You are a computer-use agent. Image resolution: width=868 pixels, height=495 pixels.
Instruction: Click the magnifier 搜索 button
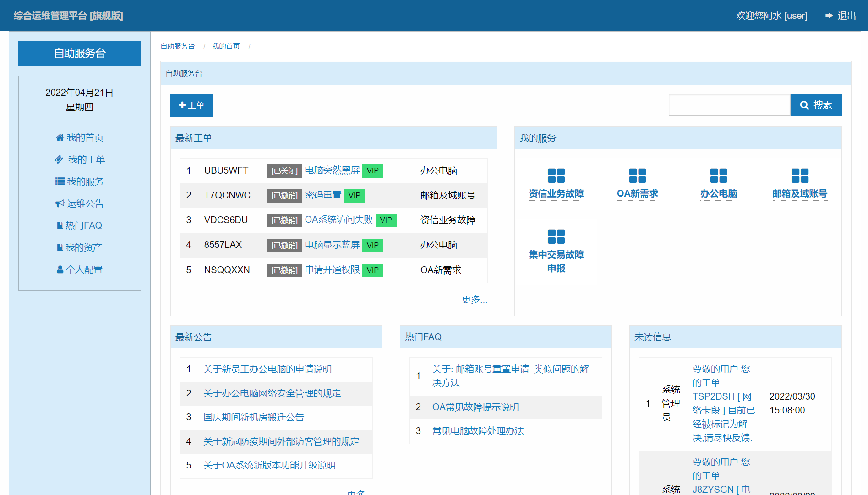click(816, 105)
